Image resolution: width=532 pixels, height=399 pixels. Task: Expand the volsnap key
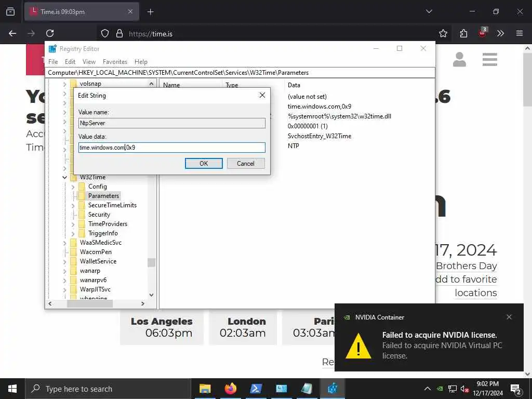(x=65, y=84)
